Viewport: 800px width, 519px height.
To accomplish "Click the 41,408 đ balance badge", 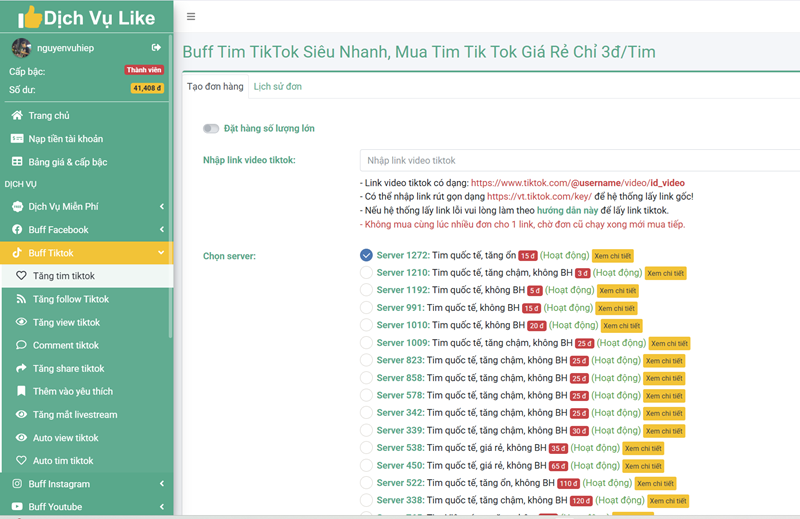I will tap(147, 88).
